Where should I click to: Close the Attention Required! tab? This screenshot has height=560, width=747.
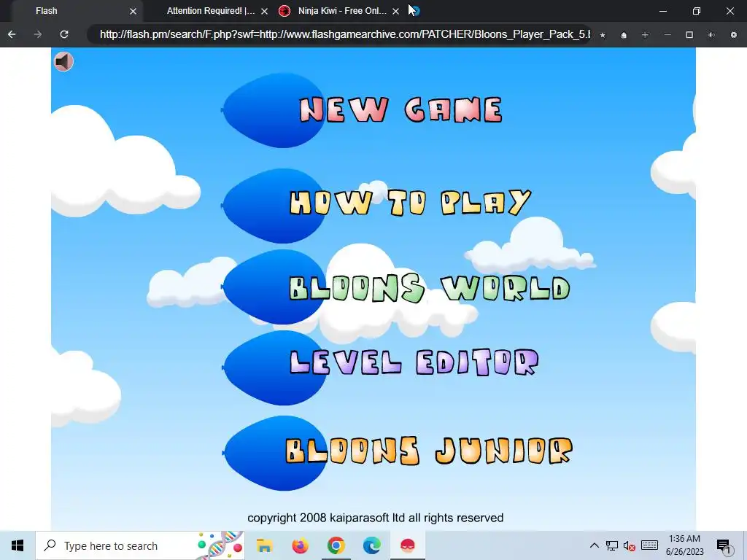tap(264, 11)
